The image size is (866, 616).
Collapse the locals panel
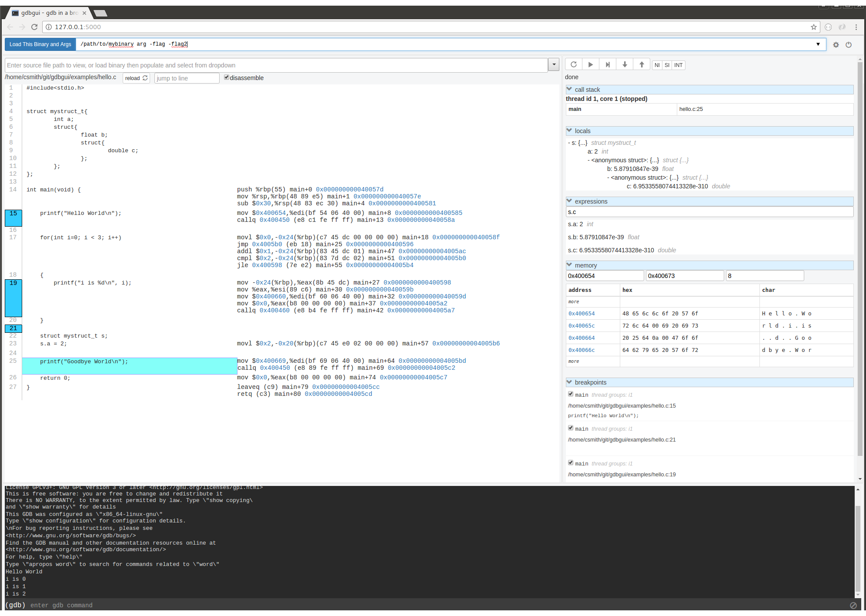click(x=569, y=130)
